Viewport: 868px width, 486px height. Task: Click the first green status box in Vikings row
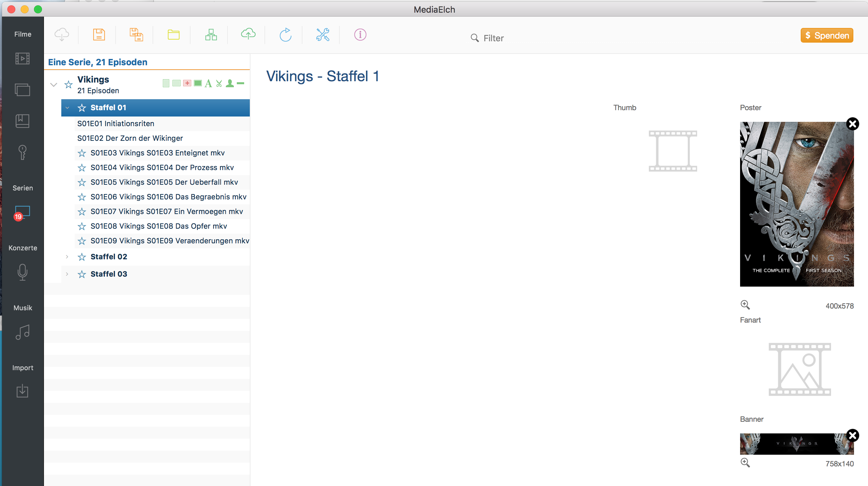tap(166, 83)
